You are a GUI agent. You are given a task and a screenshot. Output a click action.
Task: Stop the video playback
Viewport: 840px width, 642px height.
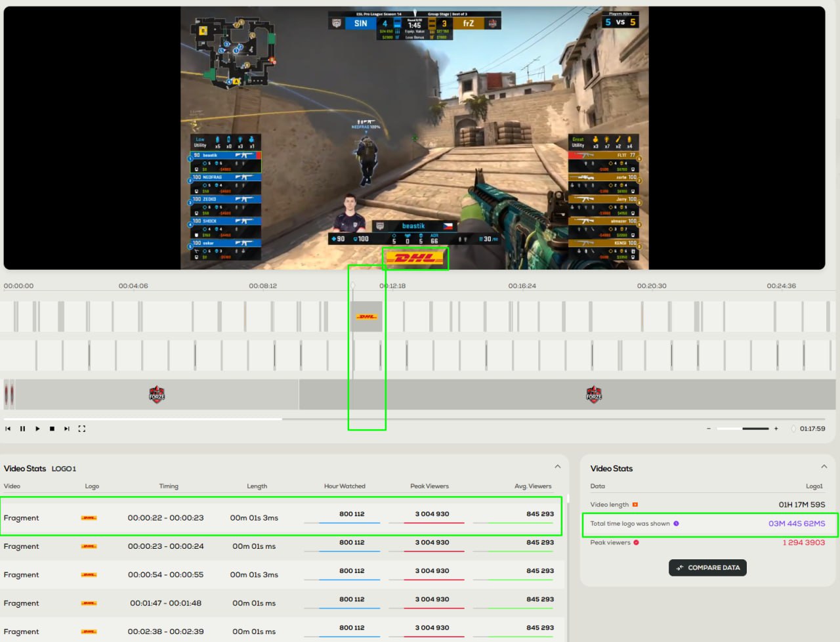(x=52, y=429)
